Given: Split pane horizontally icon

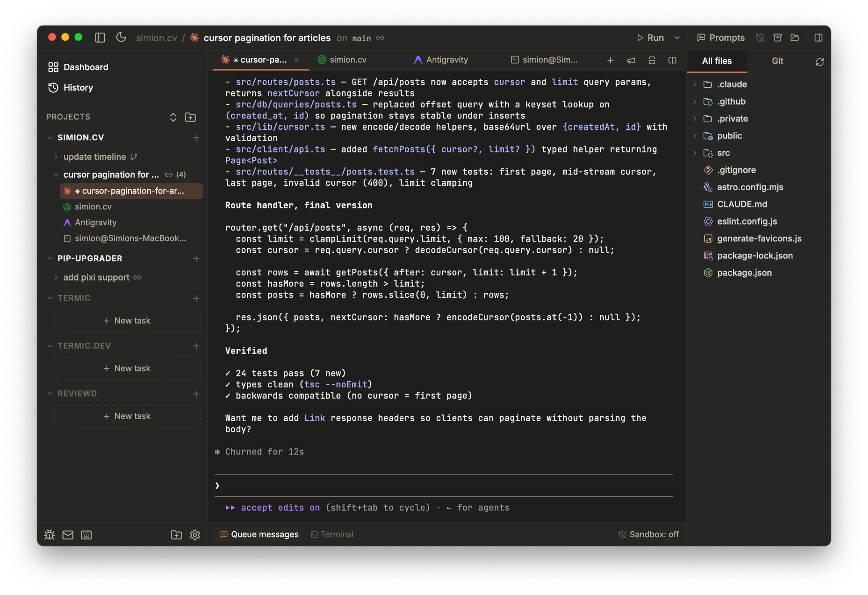Looking at the screenshot, I should (651, 60).
